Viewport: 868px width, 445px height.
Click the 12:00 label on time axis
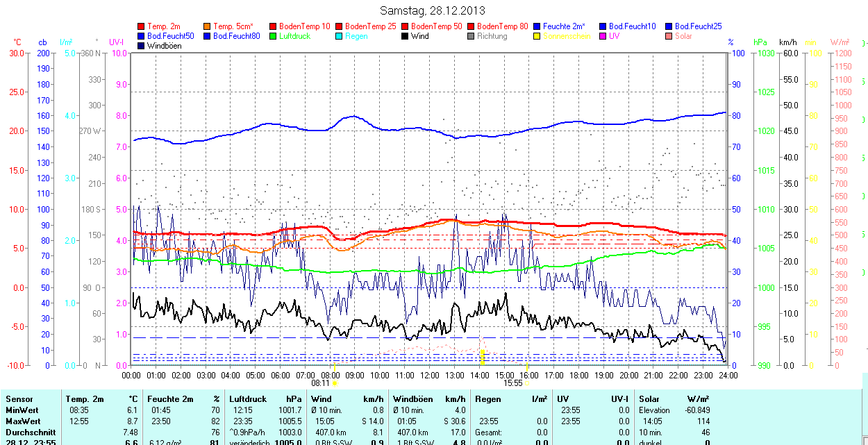click(x=430, y=375)
